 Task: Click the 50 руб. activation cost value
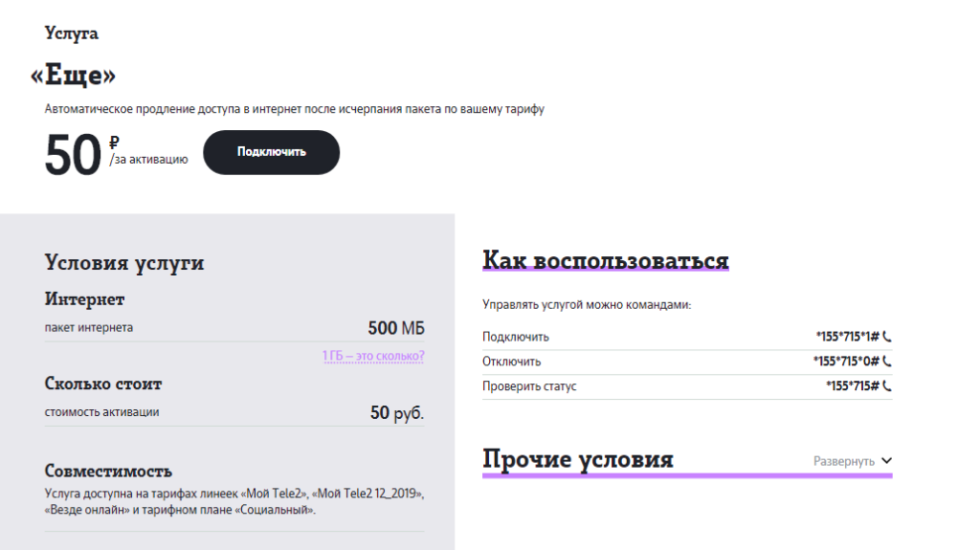[396, 413]
